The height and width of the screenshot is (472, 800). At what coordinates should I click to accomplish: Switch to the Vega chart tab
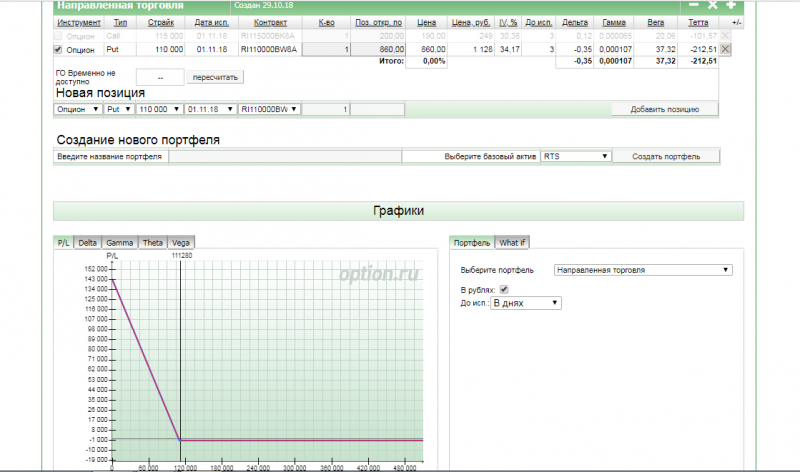(182, 242)
